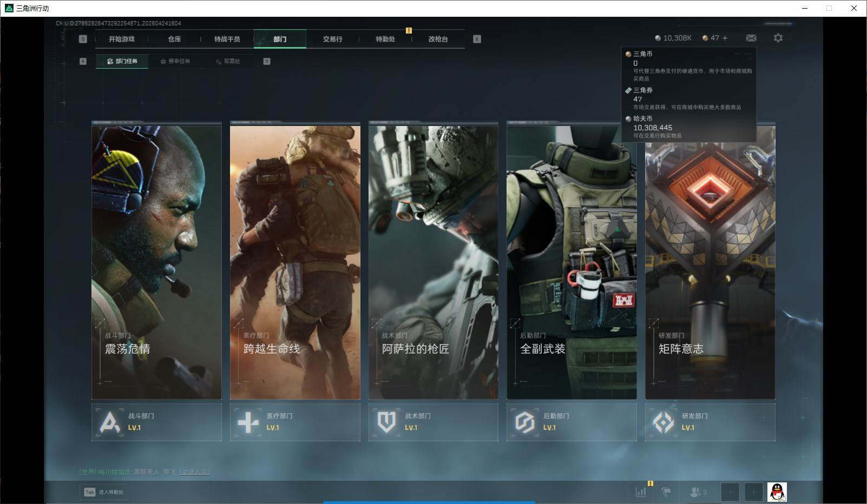This screenshot has height=504, width=867.
Task: Click the underlined team apply link in chat
Action: pyautogui.click(x=194, y=472)
